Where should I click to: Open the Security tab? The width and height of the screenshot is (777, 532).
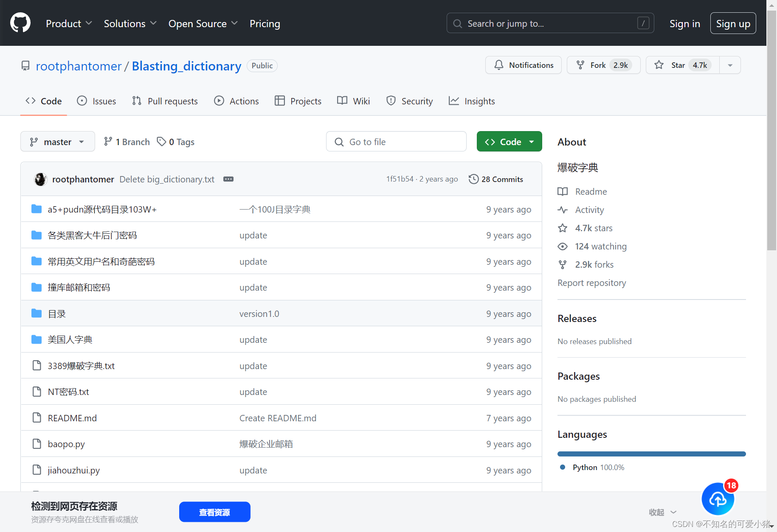point(410,101)
